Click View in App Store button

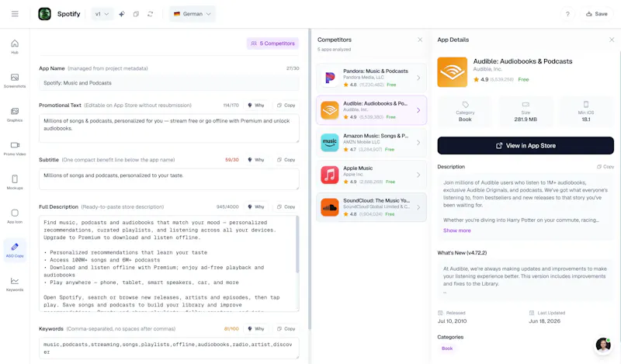click(x=526, y=146)
